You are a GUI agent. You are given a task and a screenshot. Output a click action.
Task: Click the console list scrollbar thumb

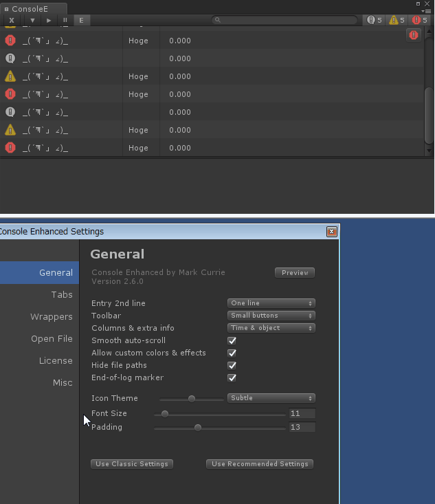[x=429, y=116]
